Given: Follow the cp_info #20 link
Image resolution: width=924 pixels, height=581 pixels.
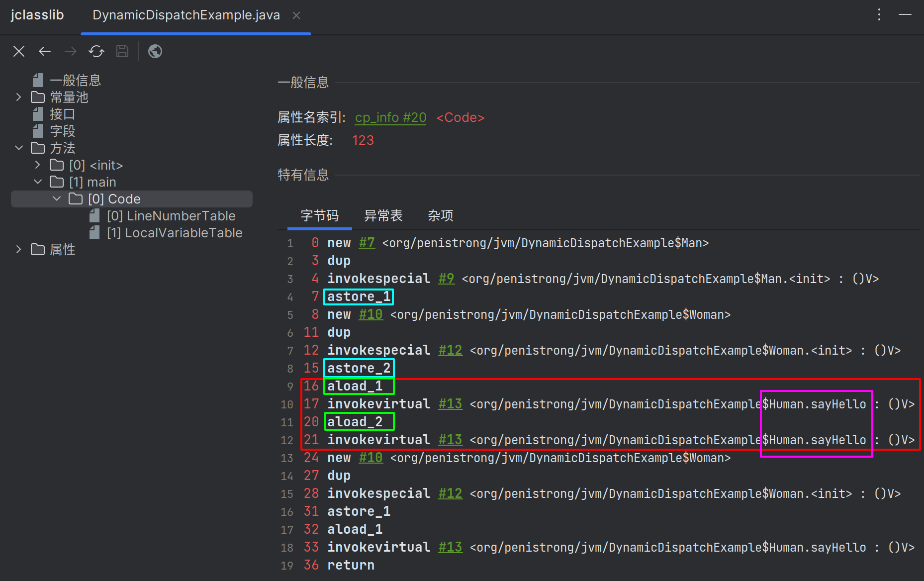Looking at the screenshot, I should click(x=390, y=117).
